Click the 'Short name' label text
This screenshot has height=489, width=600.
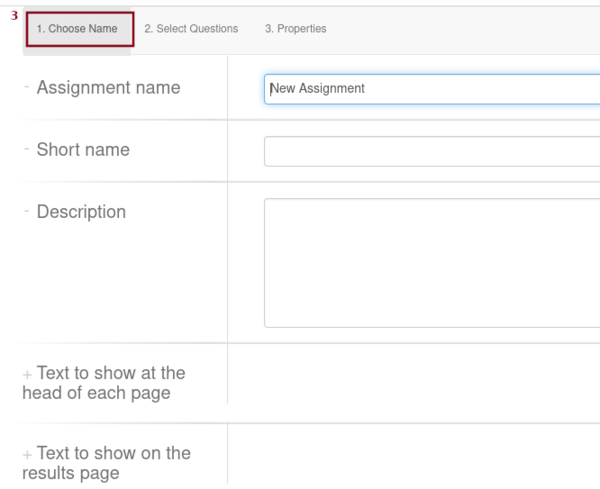coord(83,150)
